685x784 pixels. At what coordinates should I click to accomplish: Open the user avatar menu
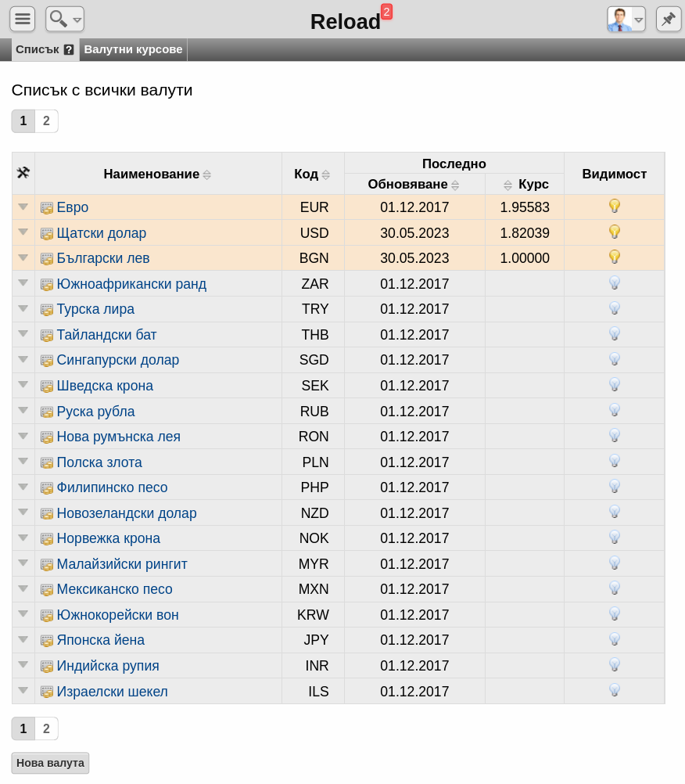pos(626,19)
